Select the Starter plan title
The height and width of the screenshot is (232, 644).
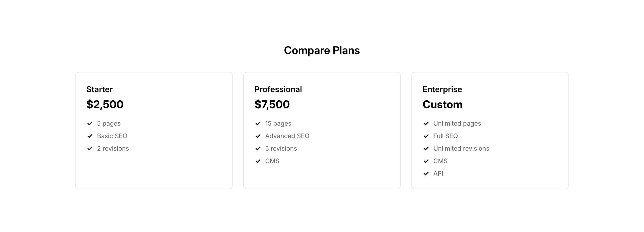[100, 89]
